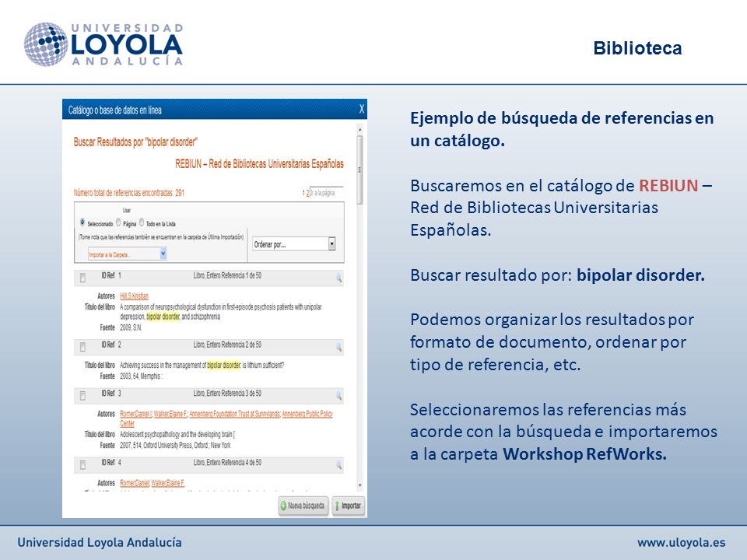The width and height of the screenshot is (747, 560).
Task: Click the www.uloyola.es text
Action: point(682,542)
